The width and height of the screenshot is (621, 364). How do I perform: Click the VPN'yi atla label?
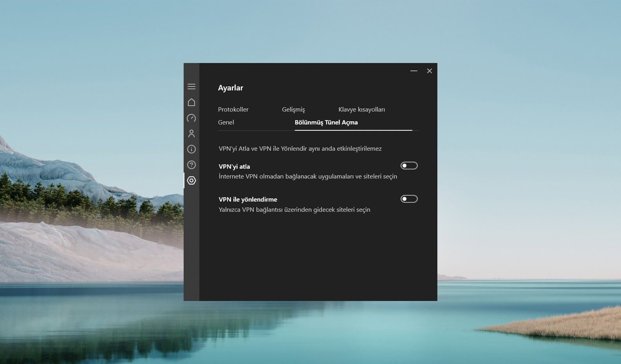pos(234,166)
